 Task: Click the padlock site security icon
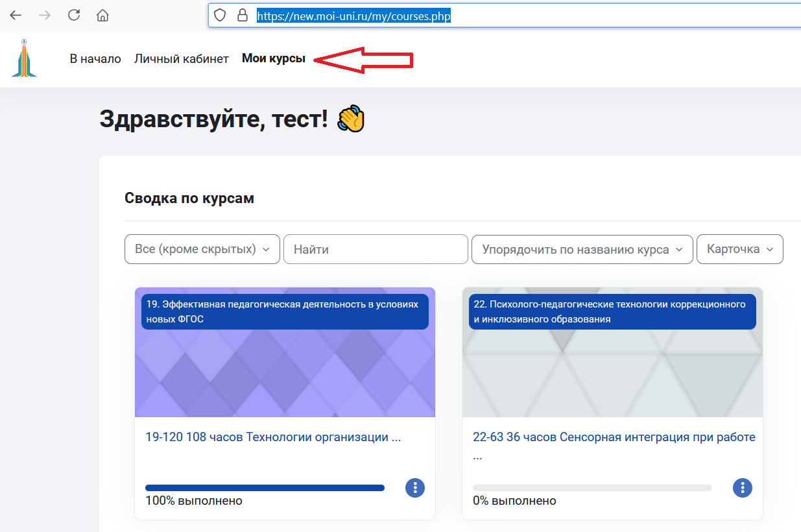pyautogui.click(x=243, y=16)
